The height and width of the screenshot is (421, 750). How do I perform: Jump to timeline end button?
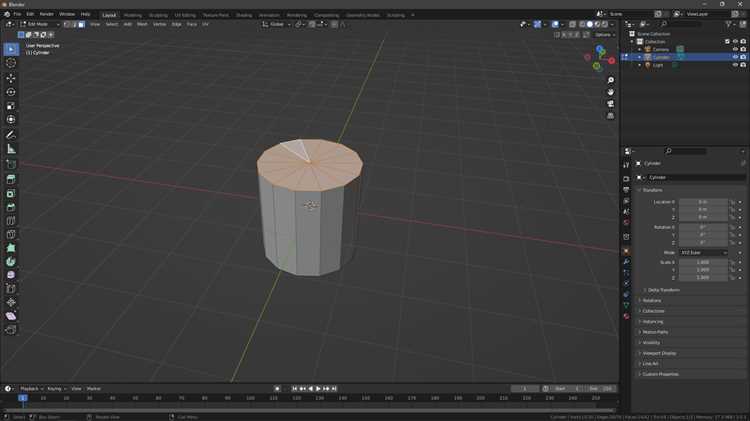click(334, 389)
